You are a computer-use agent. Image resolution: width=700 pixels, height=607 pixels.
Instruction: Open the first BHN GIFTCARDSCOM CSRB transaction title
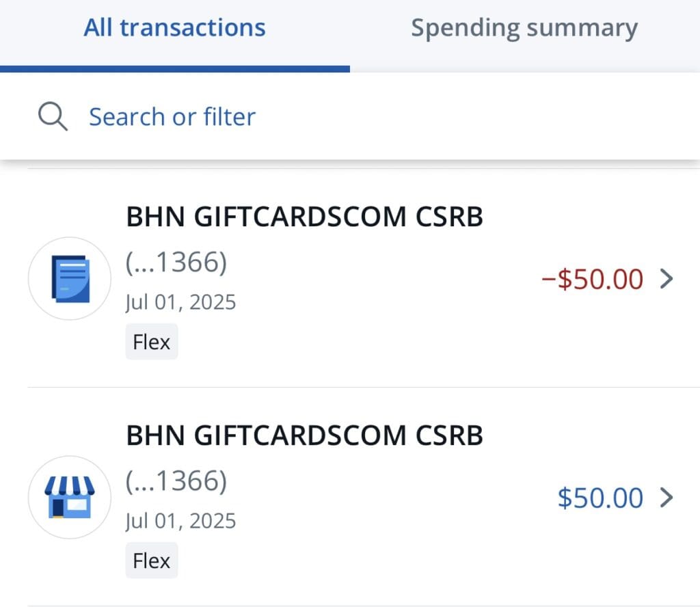point(304,217)
